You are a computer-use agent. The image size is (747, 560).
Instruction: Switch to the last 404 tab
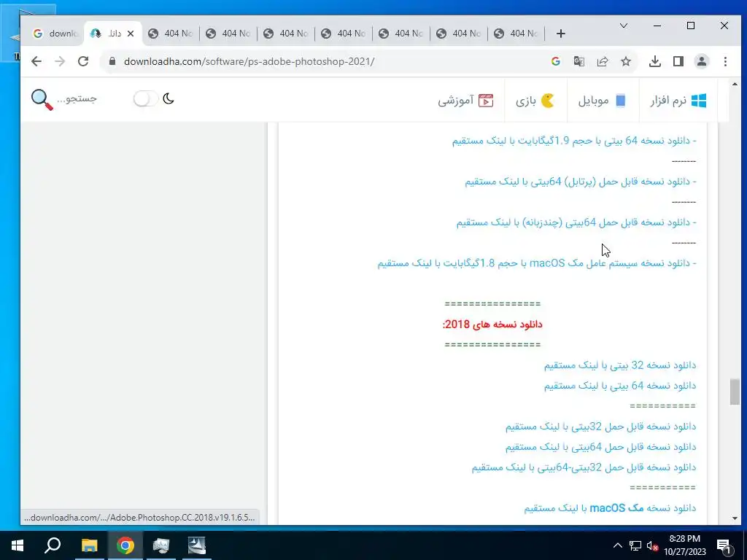pos(516,34)
